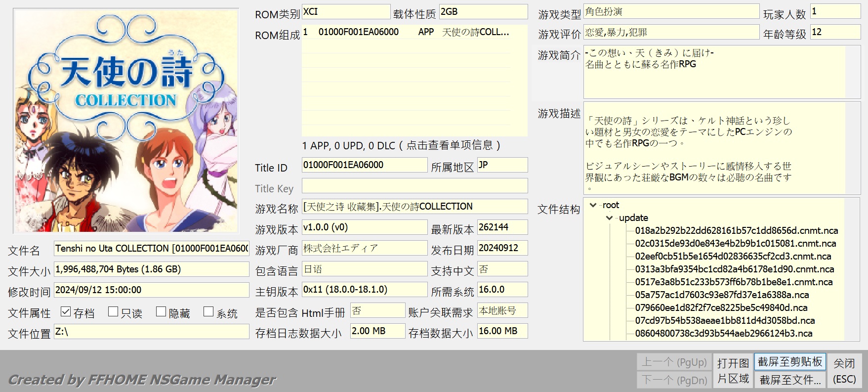Click the 游戏名称 game name field

pyautogui.click(x=414, y=207)
